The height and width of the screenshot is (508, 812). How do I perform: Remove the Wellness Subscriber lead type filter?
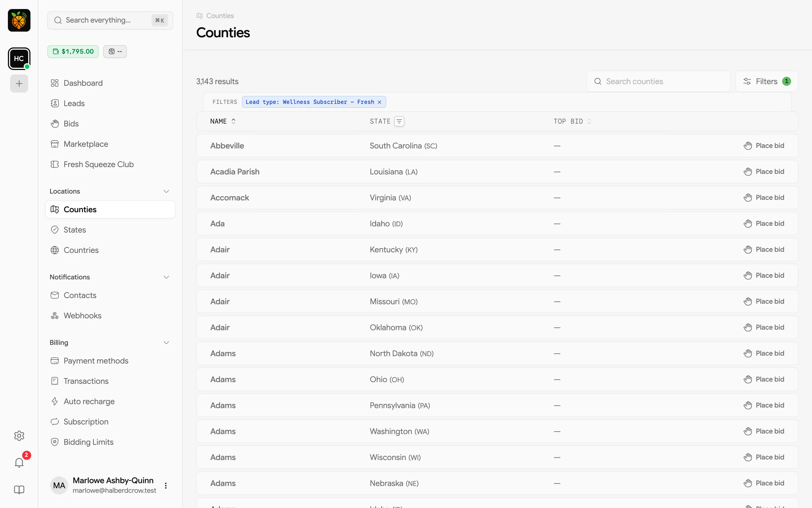[379, 102]
